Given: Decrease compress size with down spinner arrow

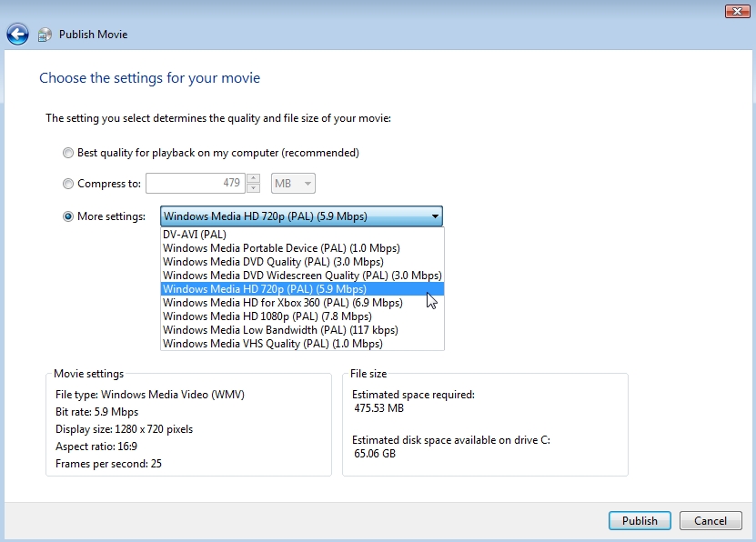Looking at the screenshot, I should [x=253, y=188].
